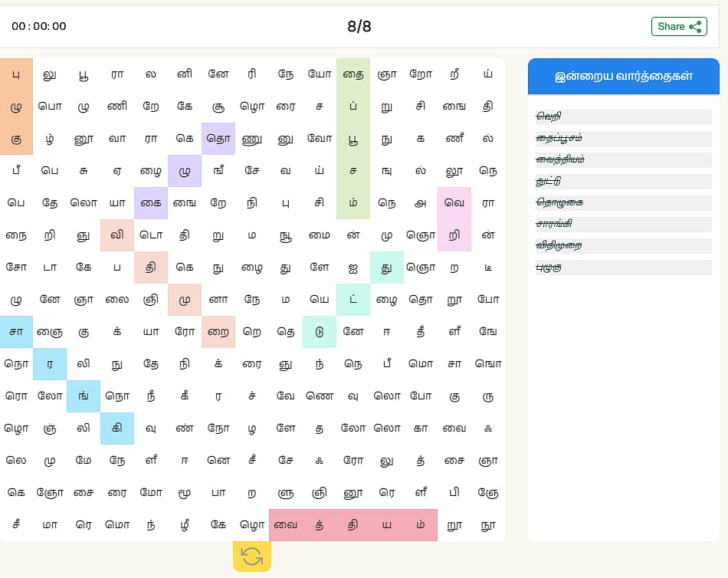
Task: Click the teal-highlighted டு cell
Action: [x=320, y=332]
